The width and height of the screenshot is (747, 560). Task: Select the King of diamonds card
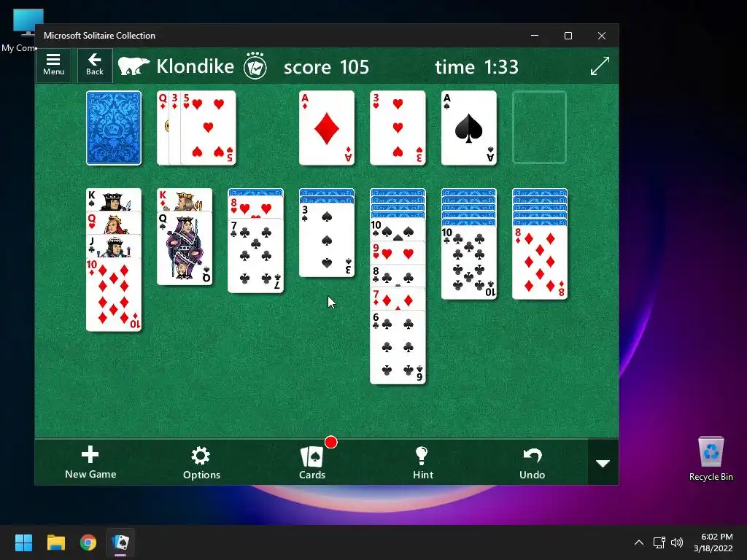[x=185, y=200]
